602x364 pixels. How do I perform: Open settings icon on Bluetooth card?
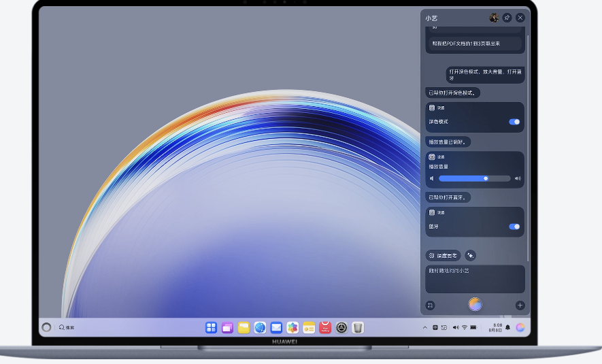click(432, 212)
